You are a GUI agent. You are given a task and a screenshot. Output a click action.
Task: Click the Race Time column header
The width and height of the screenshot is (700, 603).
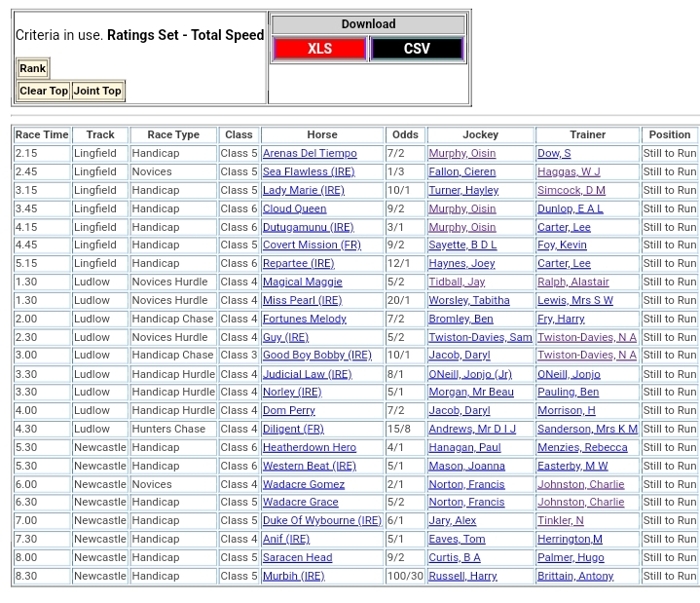coord(42,135)
